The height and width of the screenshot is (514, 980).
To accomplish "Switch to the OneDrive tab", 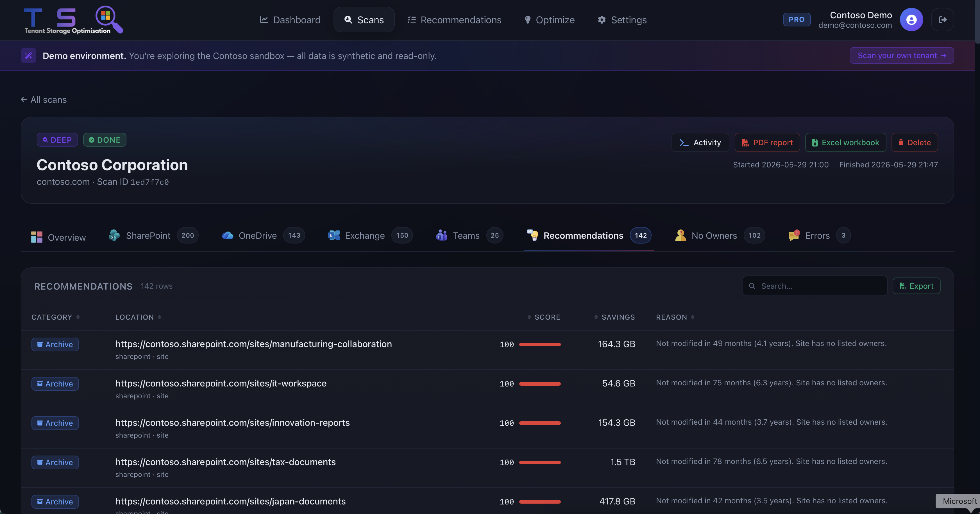I will click(263, 235).
